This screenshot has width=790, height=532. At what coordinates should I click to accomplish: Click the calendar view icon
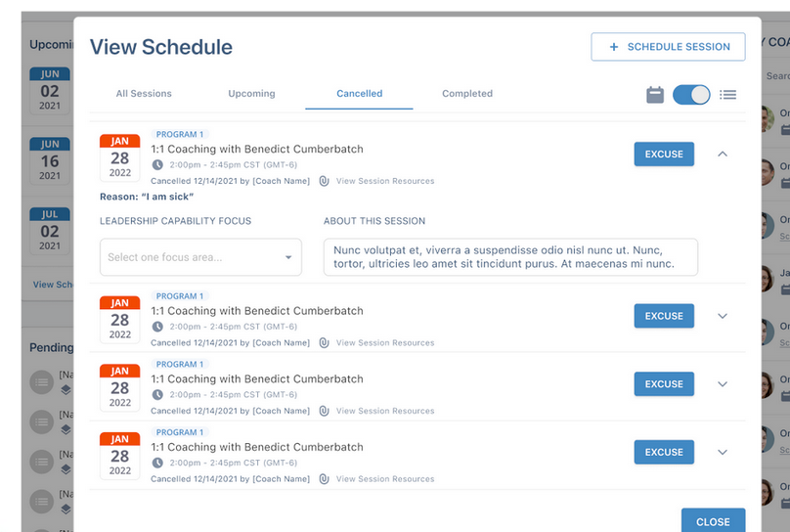click(655, 95)
